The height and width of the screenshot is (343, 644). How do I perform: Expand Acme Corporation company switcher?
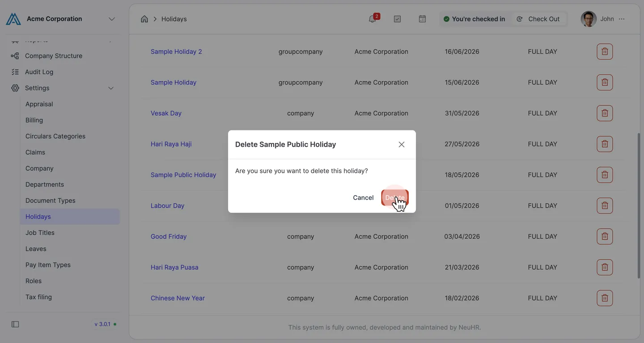tap(112, 19)
